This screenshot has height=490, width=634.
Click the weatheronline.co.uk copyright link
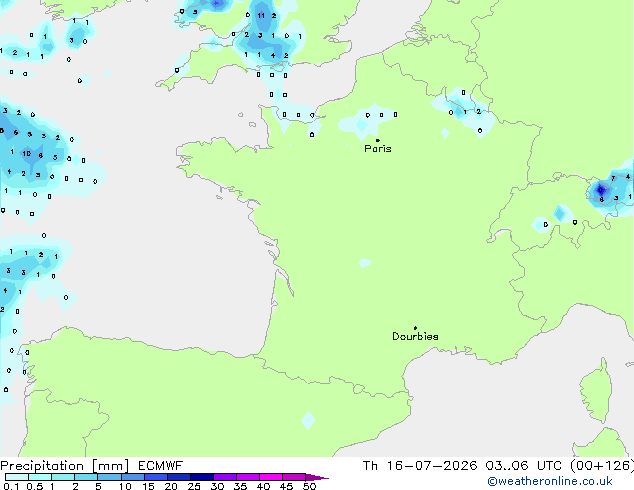click(x=550, y=481)
